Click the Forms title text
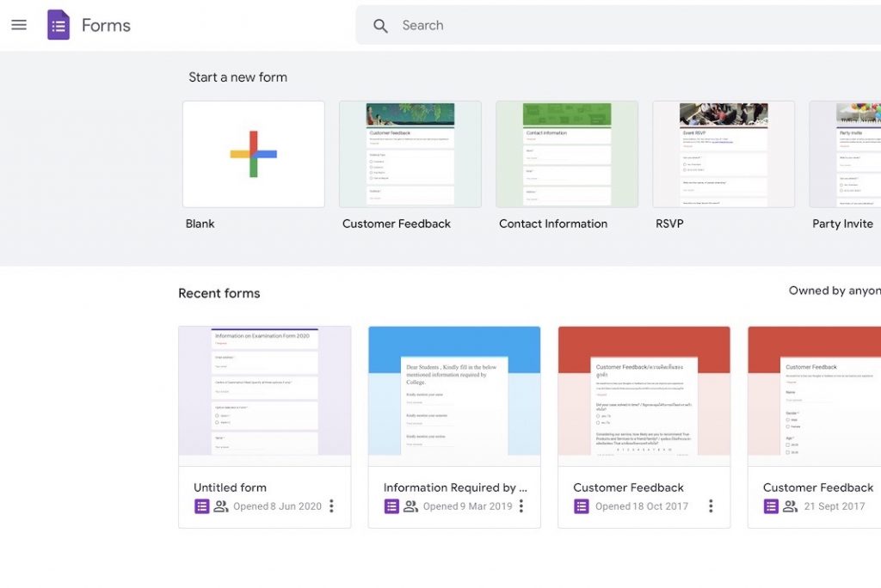Image resolution: width=881 pixels, height=588 pixels. (106, 25)
